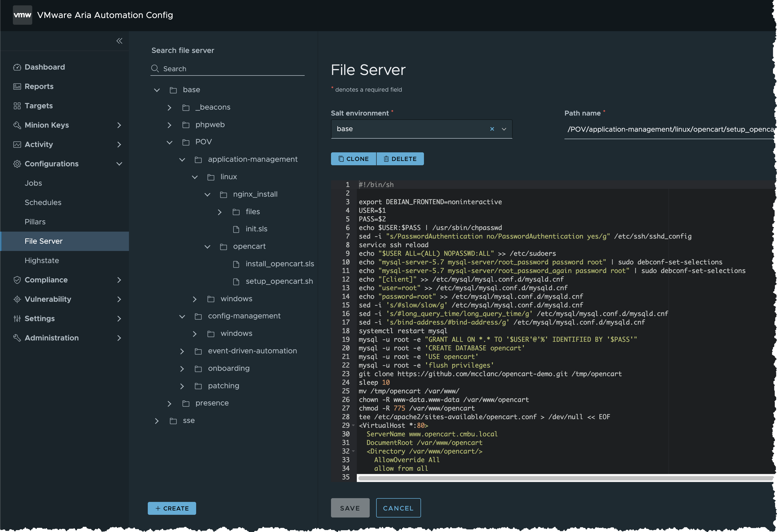The image size is (777, 532).
Task: Expand the presence folder chevron
Action: click(169, 404)
